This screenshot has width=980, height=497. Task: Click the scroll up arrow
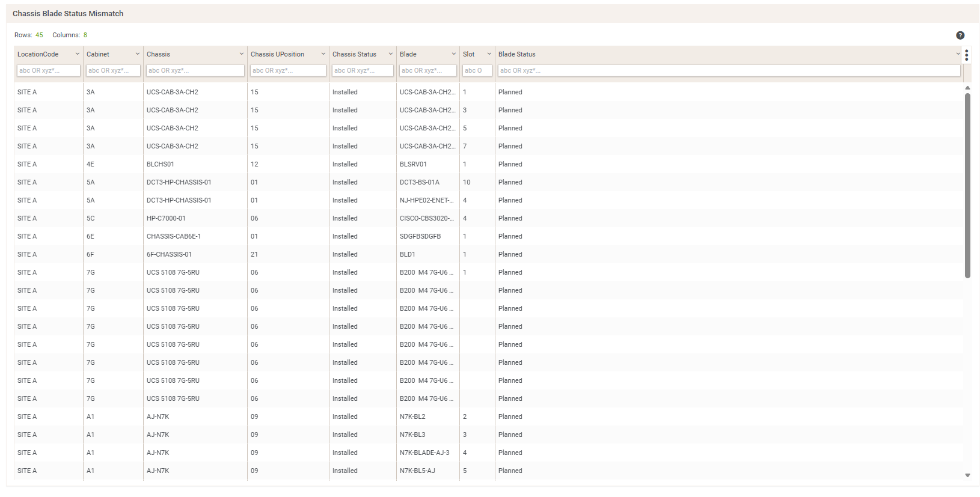click(x=967, y=88)
